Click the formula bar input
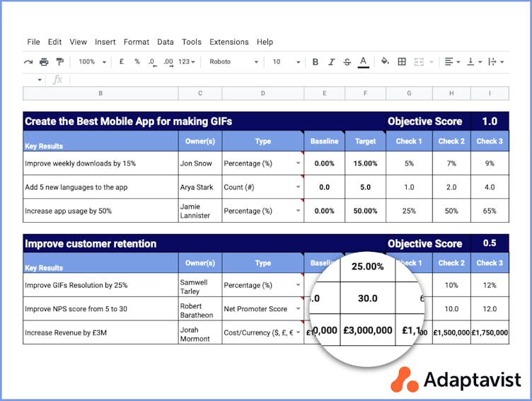 283,80
